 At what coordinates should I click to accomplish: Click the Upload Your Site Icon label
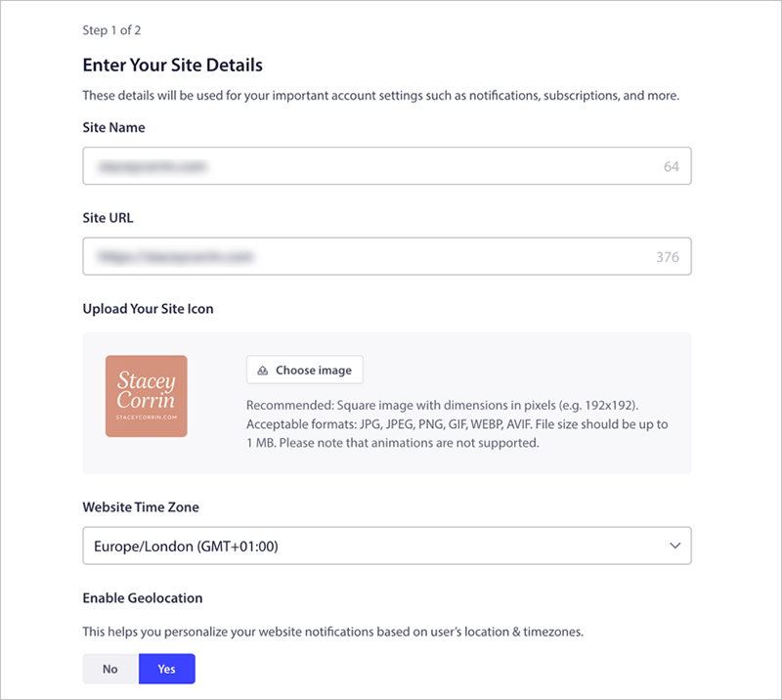click(148, 309)
